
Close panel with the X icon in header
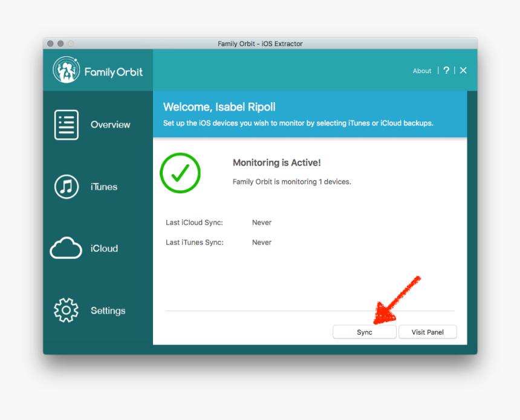tap(463, 70)
